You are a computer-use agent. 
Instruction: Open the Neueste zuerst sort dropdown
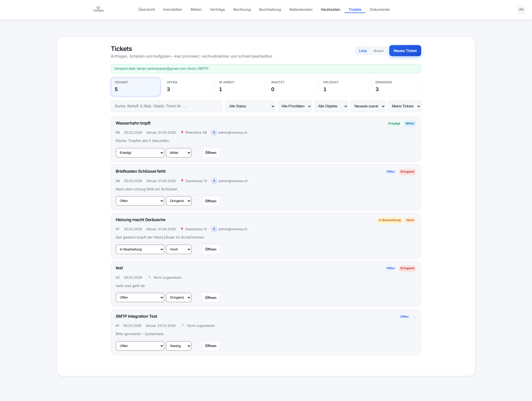click(x=368, y=106)
